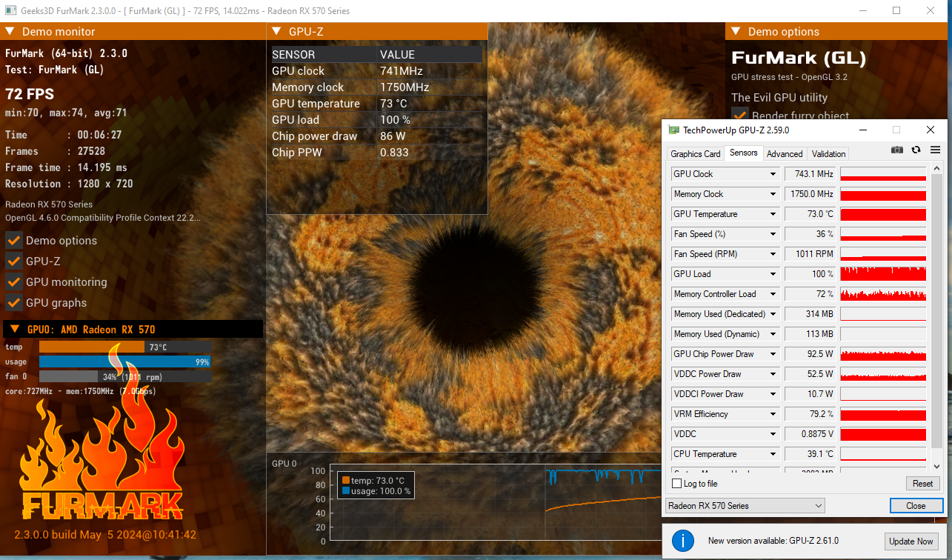The height and width of the screenshot is (560, 952).
Task: Reset the sensor readings with Reset button
Action: click(922, 483)
